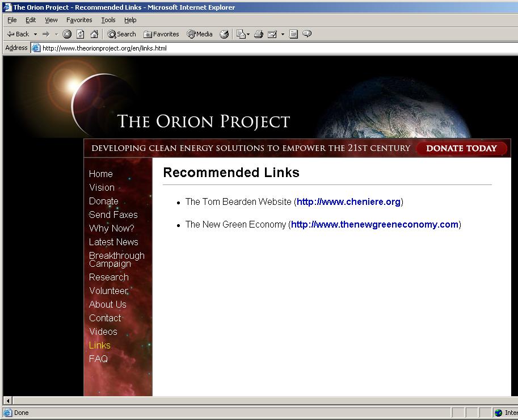Viewport: 518px width, 420px height.
Task: Open the Volunteer sidebar link
Action: [x=109, y=291]
